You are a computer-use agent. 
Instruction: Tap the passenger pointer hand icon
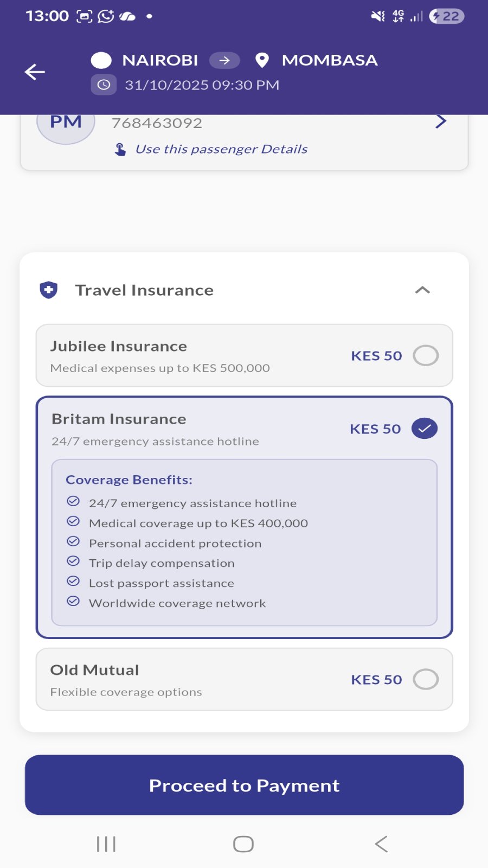[x=120, y=149]
